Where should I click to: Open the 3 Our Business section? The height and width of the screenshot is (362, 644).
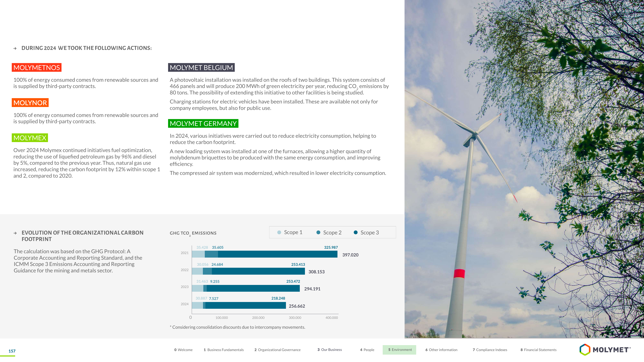330,349
